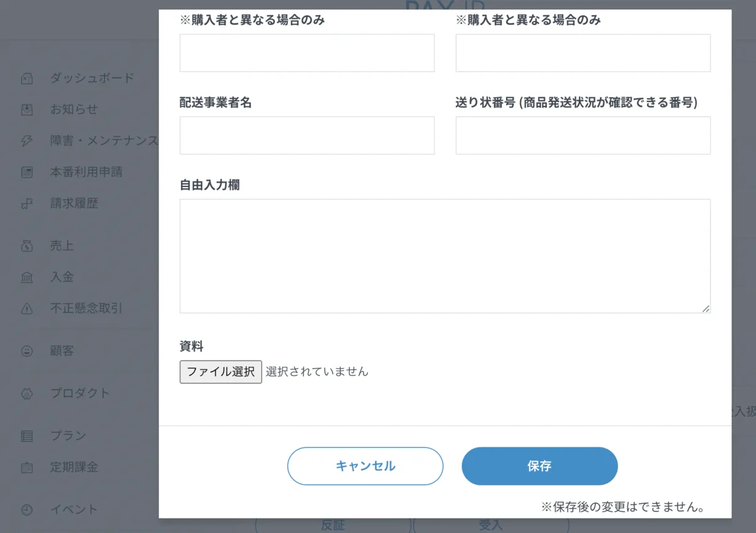The width and height of the screenshot is (756, 533).
Task: Open the イベント clock icon
Action: [26, 510]
